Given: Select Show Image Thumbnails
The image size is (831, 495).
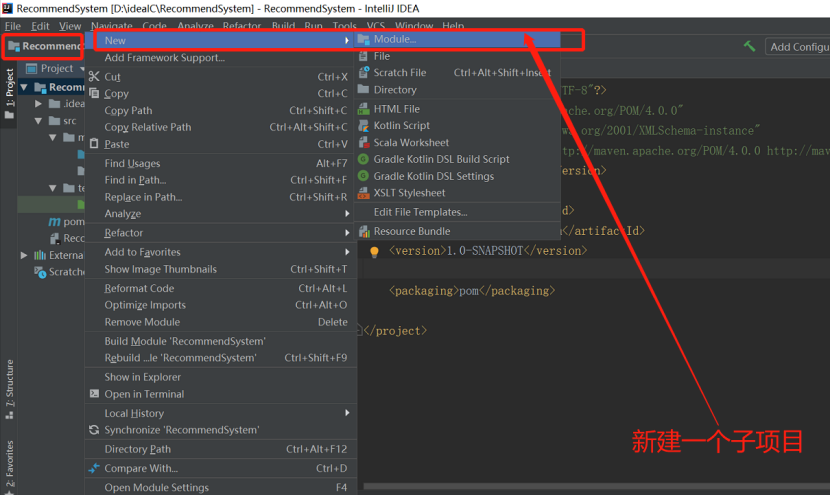Looking at the screenshot, I should pos(222,269).
